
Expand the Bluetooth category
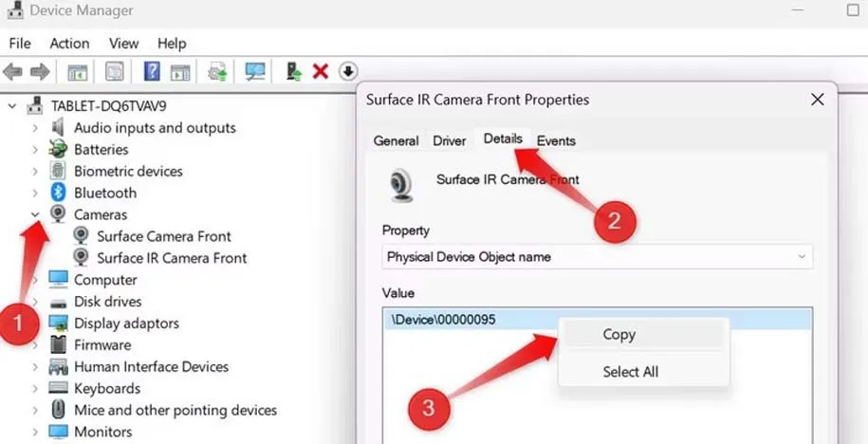click(35, 193)
